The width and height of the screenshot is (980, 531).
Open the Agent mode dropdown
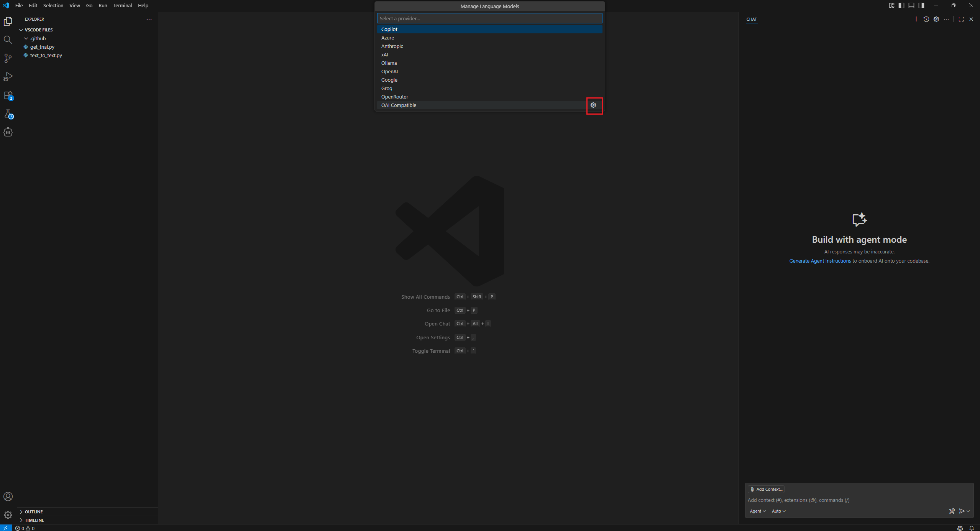pos(757,511)
